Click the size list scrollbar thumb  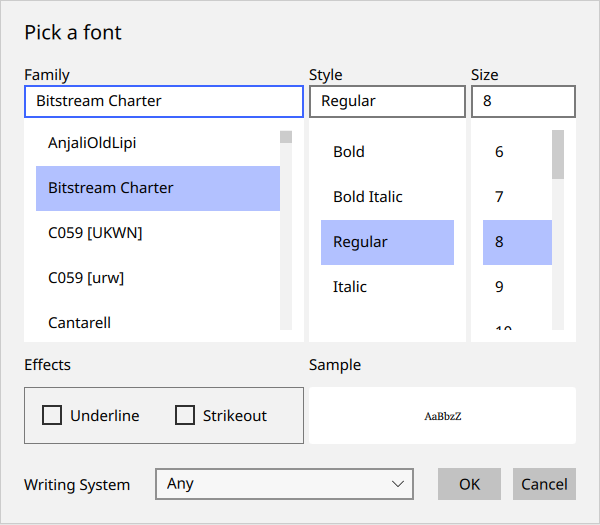[558, 154]
